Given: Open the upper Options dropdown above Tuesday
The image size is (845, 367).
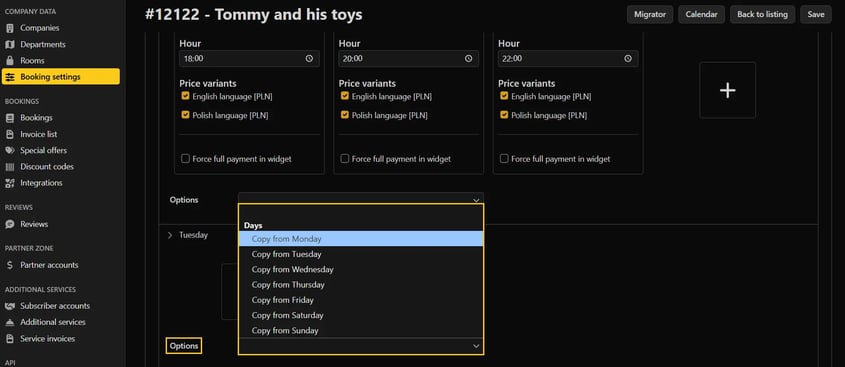Looking at the screenshot, I should click(x=361, y=198).
